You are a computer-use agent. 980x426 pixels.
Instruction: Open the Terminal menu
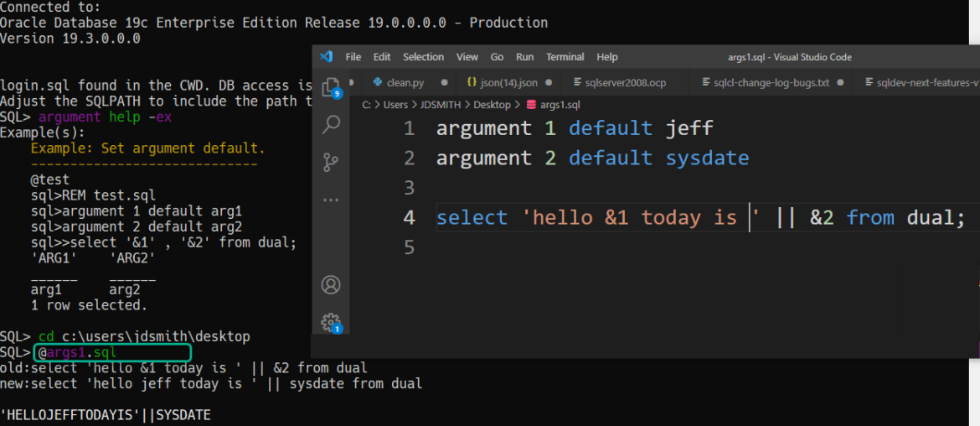click(x=565, y=57)
